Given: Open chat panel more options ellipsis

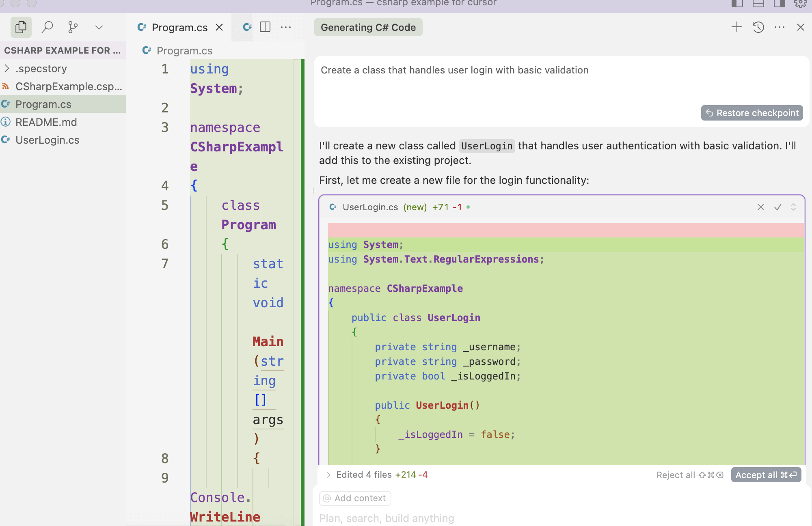Looking at the screenshot, I should click(x=780, y=27).
